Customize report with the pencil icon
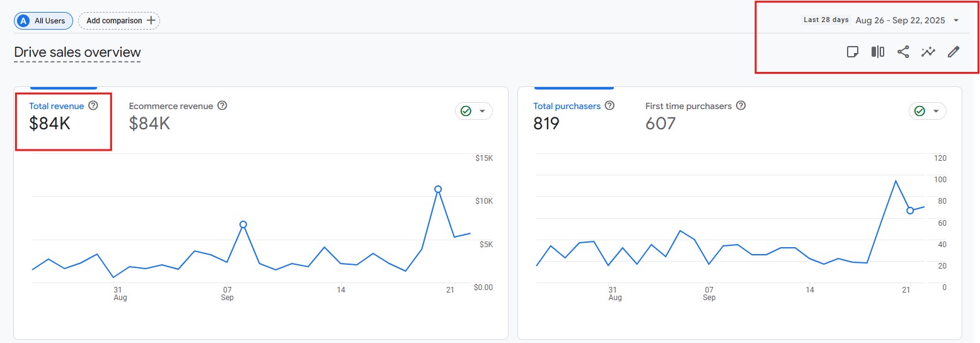Image resolution: width=980 pixels, height=343 pixels. point(954,52)
